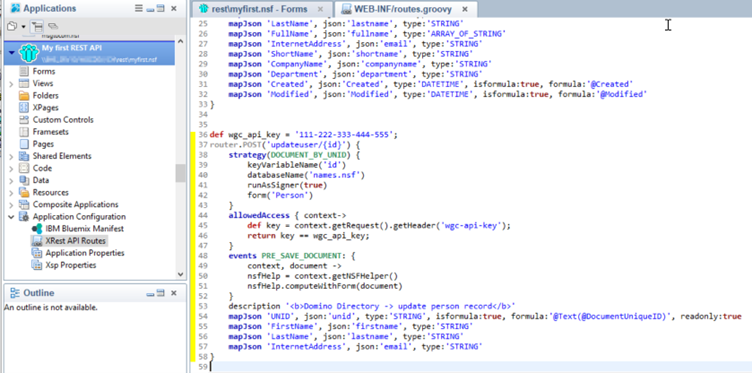Click the return key == wgc_api_key line
Image resolution: width=752 pixels, height=373 pixels.
click(x=308, y=235)
